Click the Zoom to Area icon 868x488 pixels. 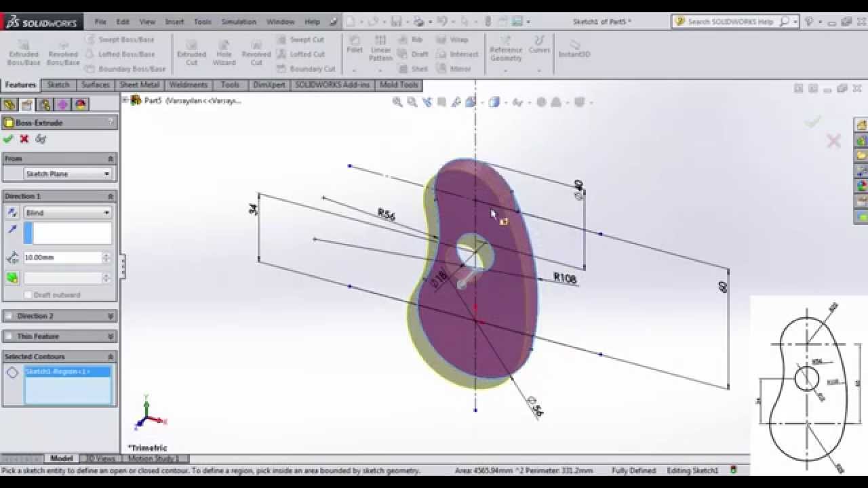pyautogui.click(x=412, y=102)
